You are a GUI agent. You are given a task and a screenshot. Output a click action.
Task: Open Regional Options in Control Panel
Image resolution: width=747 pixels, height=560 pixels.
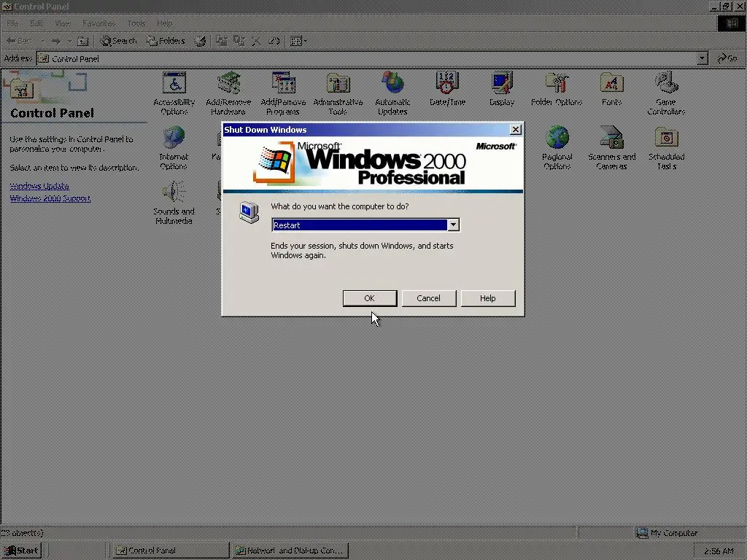pyautogui.click(x=557, y=147)
